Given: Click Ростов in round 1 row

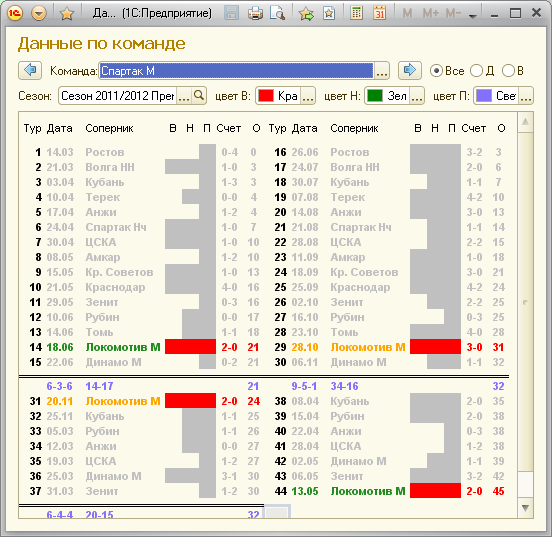Looking at the screenshot, I should (x=105, y=152).
